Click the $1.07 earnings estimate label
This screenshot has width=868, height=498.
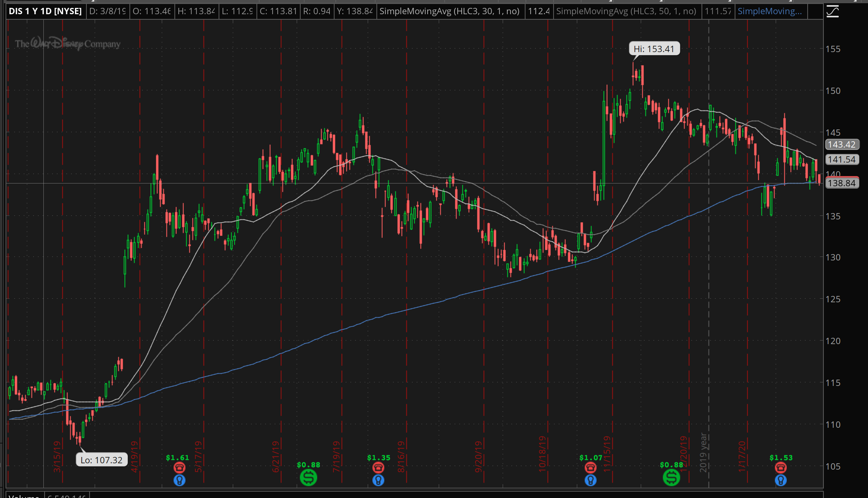click(x=591, y=458)
